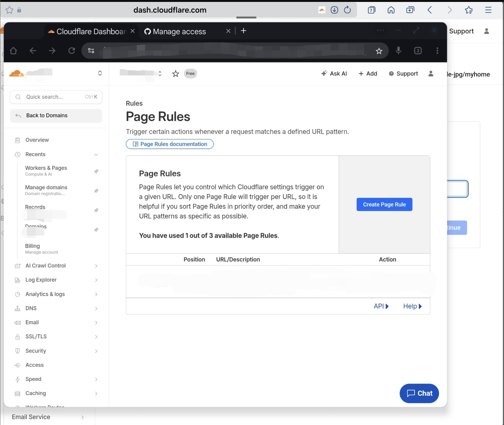Viewport: 504px width, 425px height.
Task: Go to home using inner browser home icon
Action: point(13,51)
